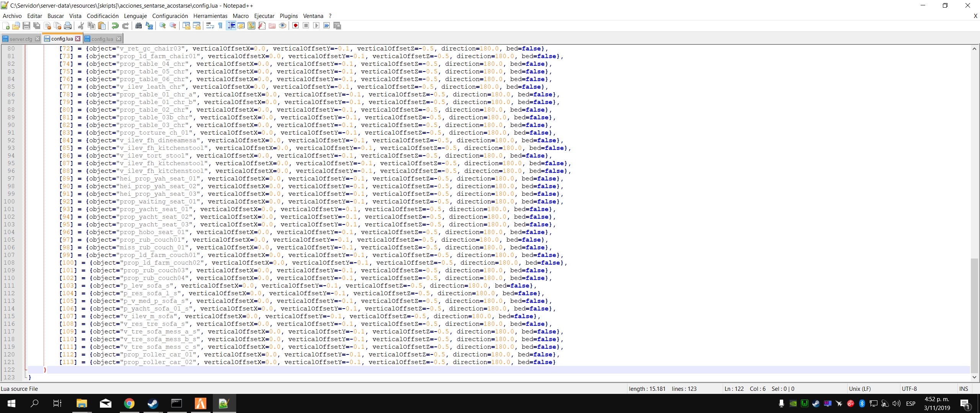Click the Undo green arrow icon
980x413 pixels.
(x=115, y=26)
